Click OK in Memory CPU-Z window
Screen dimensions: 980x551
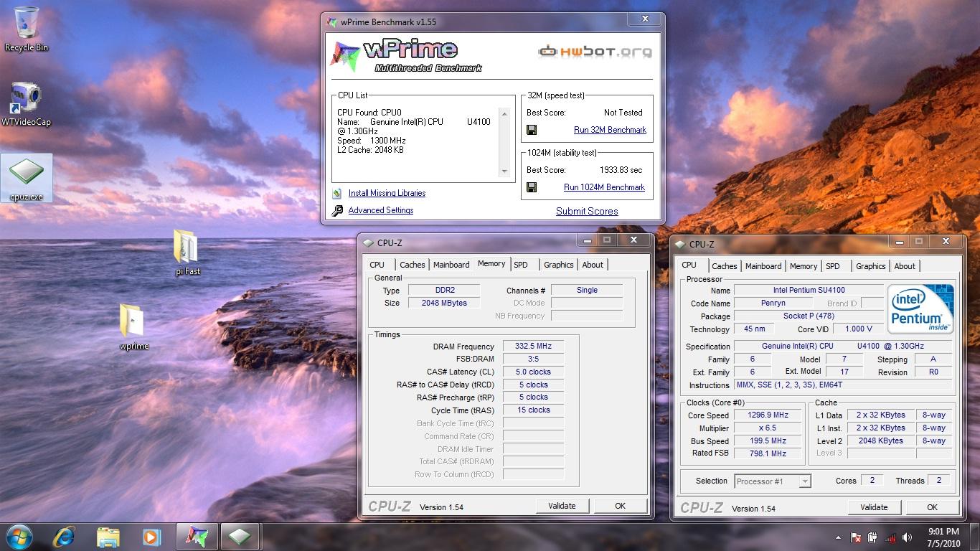[620, 506]
